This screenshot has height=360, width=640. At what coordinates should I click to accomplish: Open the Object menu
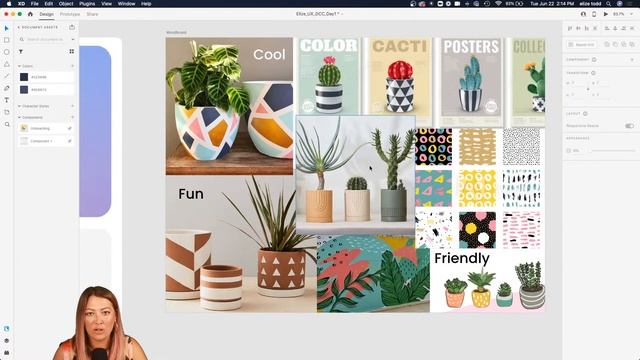66,4
